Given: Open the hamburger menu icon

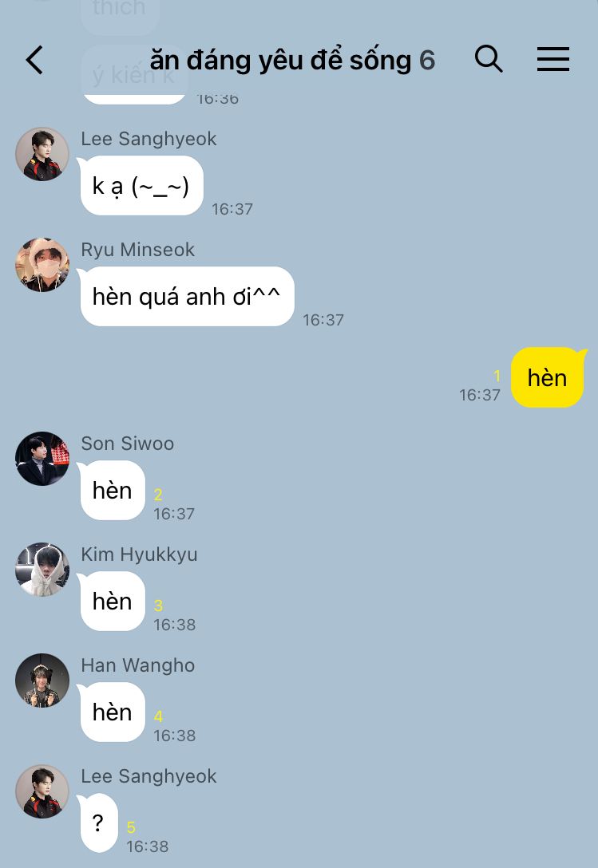Looking at the screenshot, I should click(553, 59).
